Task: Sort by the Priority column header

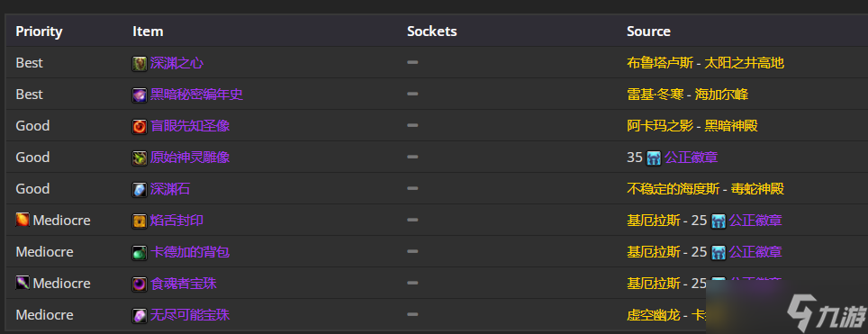Action: pyautogui.click(x=39, y=32)
